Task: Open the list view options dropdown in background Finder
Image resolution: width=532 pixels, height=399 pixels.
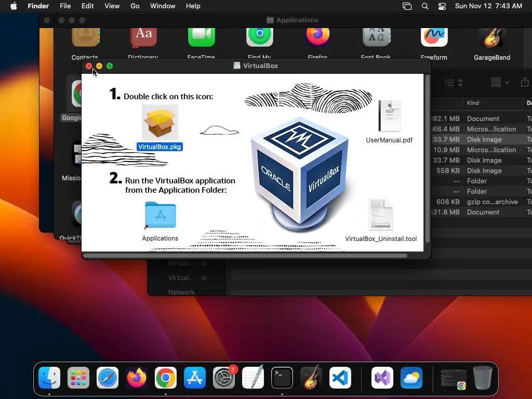Action: coord(454,83)
